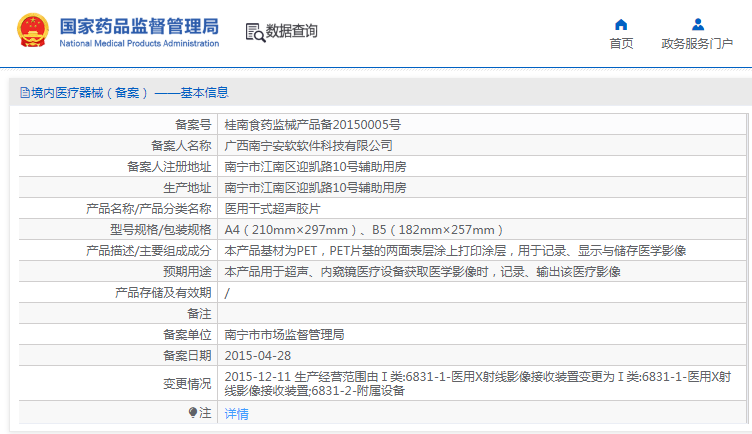The width and height of the screenshot is (752, 434).
Task: Click the 型号规格/包装规格 label
Action: 161,230
